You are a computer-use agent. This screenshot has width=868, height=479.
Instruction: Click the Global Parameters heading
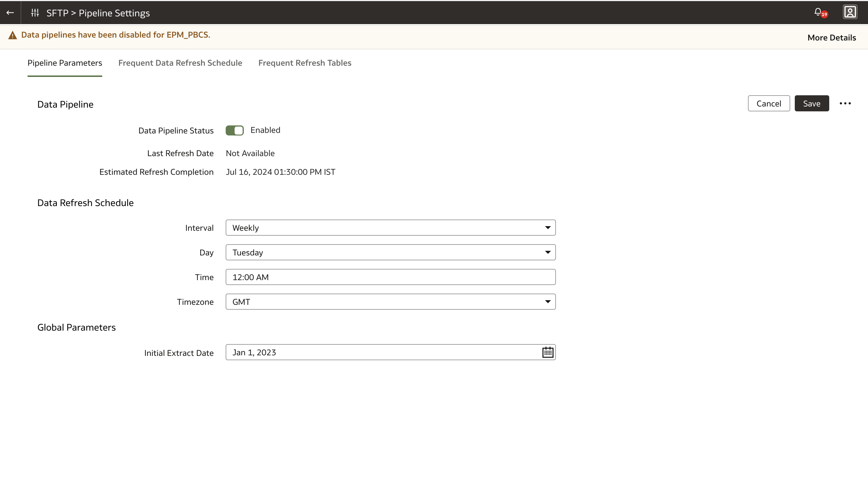76,327
